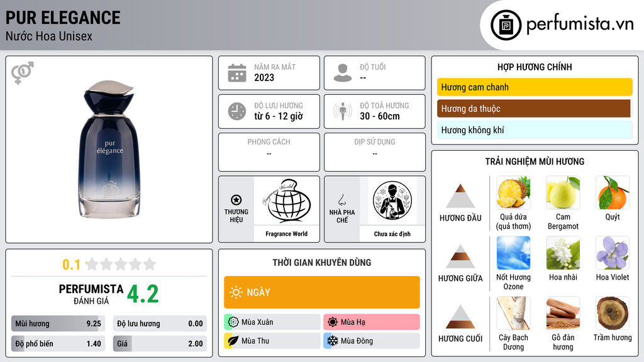Viewport: 644px width, 362px height.
Task: Click the Mùi hương 9.25 rating bar
Action: click(58, 324)
